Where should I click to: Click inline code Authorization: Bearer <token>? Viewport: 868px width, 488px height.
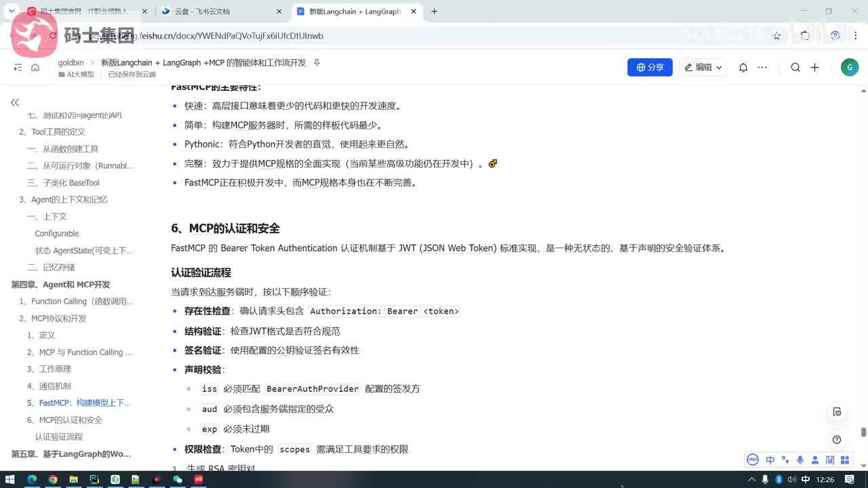(384, 311)
